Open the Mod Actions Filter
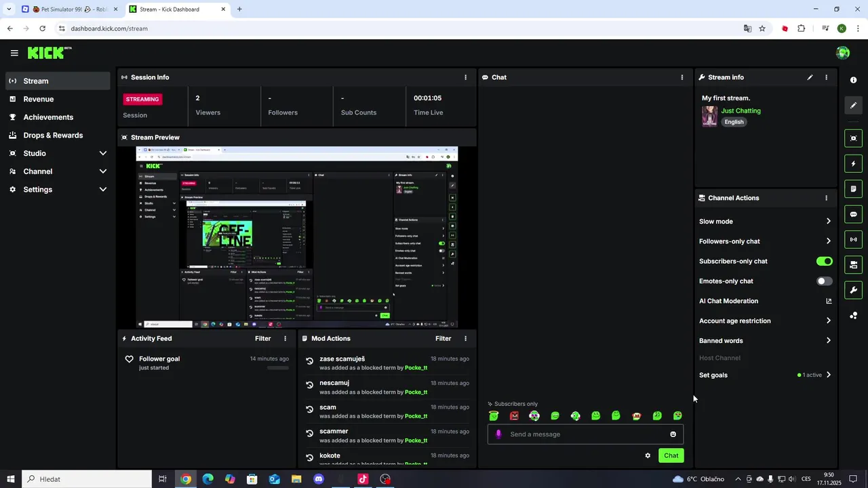Screen dimensions: 868x488 [443, 338]
